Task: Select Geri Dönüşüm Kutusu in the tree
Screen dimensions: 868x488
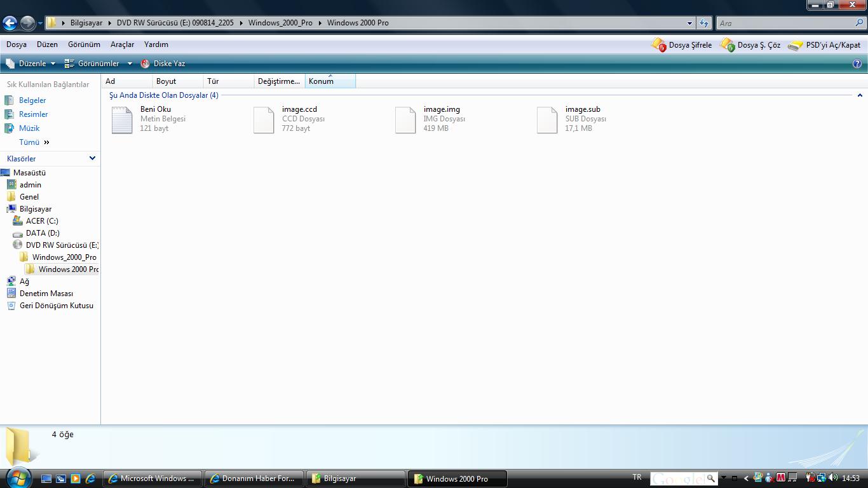Action: tap(57, 306)
